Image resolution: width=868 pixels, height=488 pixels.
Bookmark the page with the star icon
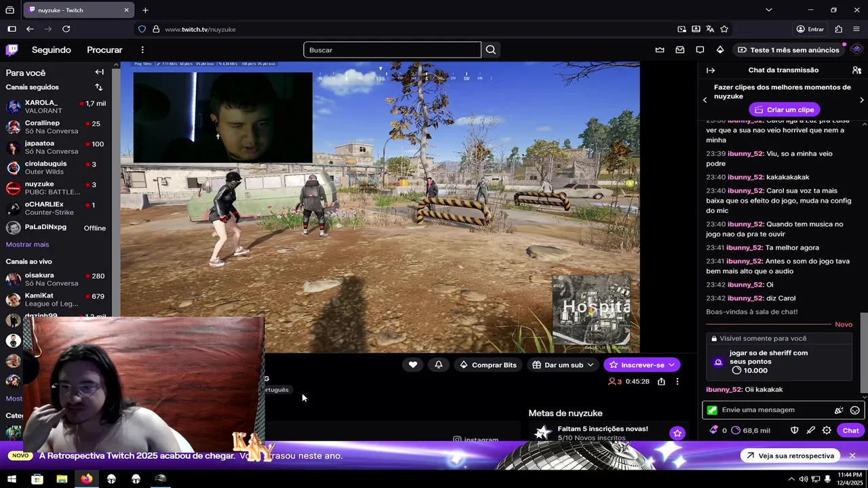click(x=724, y=29)
